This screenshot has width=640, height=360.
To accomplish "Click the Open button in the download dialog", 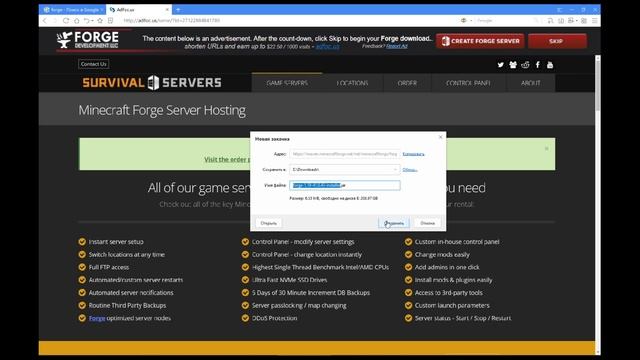I will [x=269, y=223].
